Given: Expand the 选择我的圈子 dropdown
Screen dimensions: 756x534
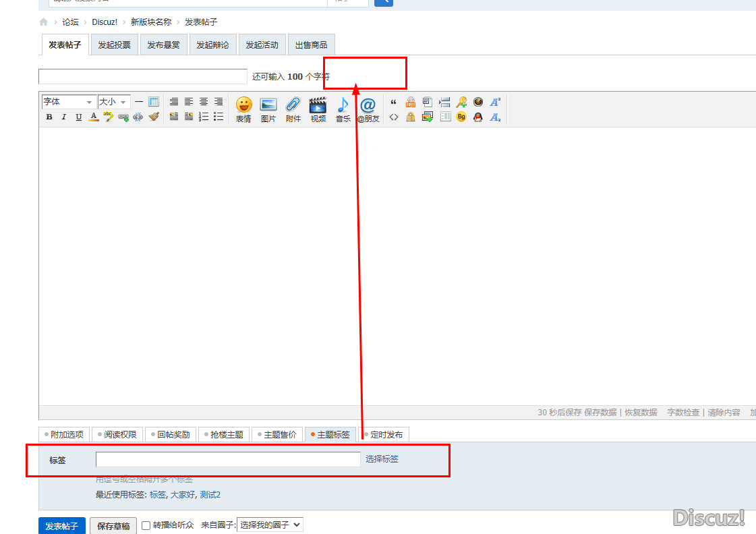Looking at the screenshot, I should (x=270, y=525).
